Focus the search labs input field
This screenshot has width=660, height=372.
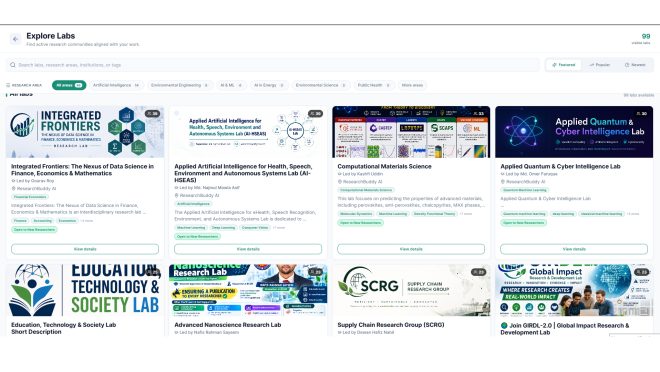tap(273, 65)
